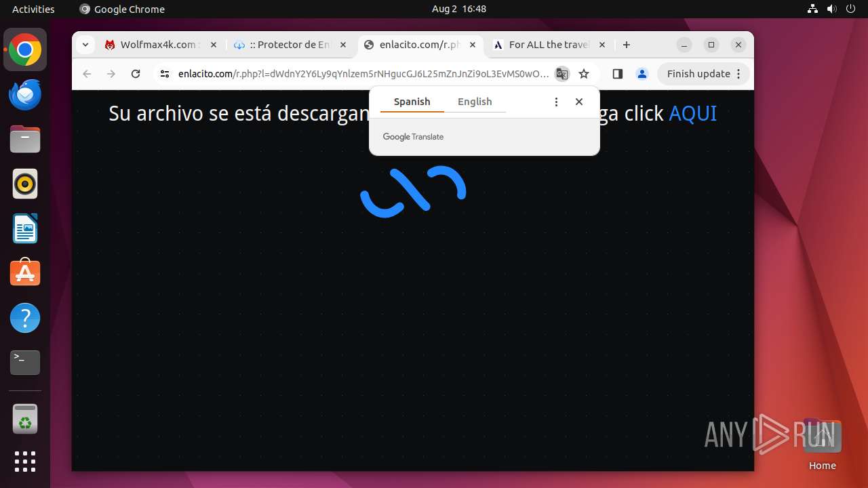Open the tab search dropdown arrow
This screenshot has height=488, width=868.
(85, 45)
